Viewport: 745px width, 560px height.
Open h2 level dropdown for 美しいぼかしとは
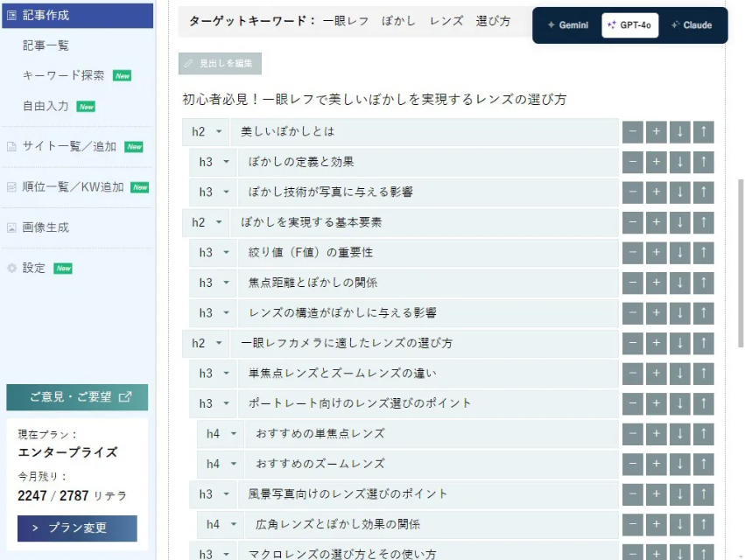pos(206,132)
